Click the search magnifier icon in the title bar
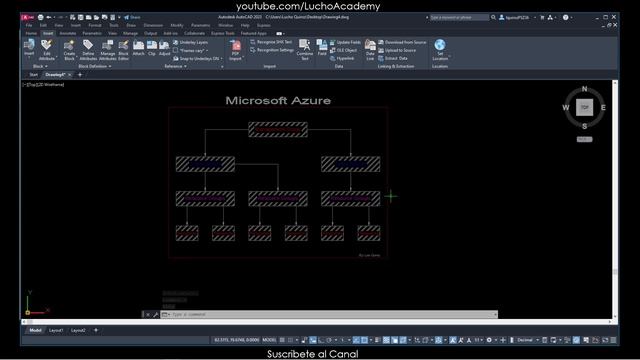This screenshot has height=360, width=640. tap(493, 18)
